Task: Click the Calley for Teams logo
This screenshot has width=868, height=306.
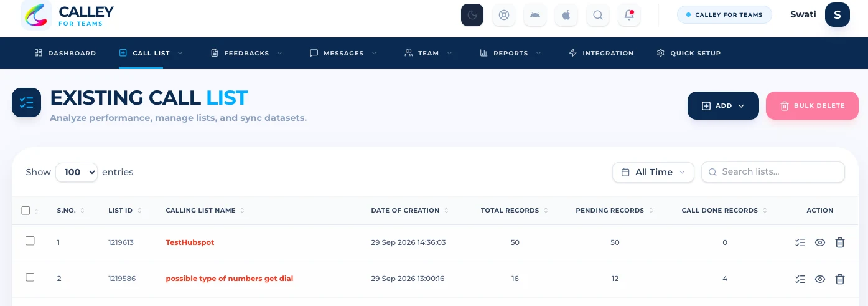Action: 67,15
